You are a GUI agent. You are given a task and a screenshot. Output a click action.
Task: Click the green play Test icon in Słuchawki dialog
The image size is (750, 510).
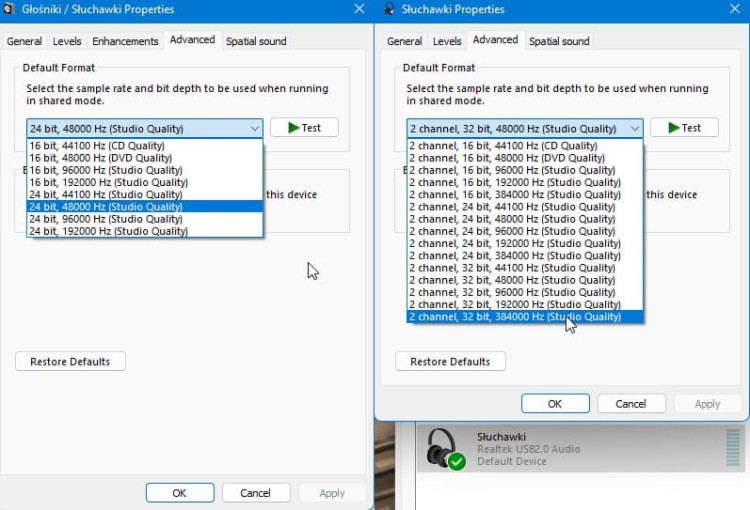point(674,128)
